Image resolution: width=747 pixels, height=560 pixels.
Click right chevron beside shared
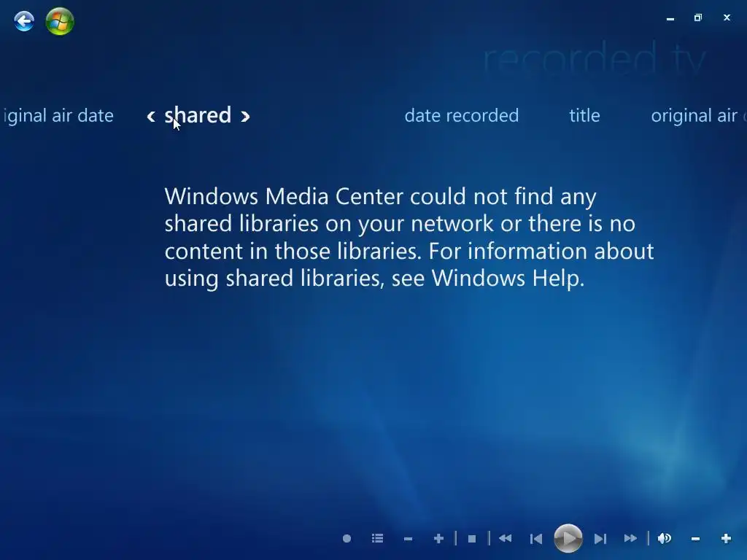tap(245, 116)
